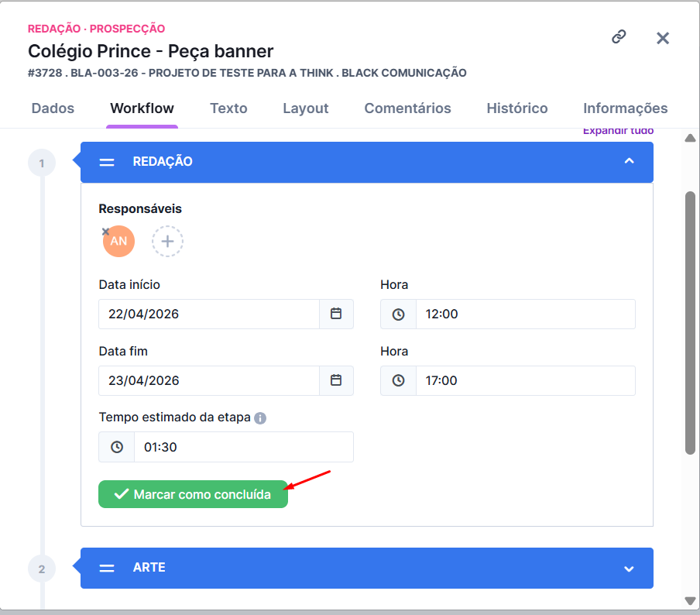Image resolution: width=700 pixels, height=615 pixels.
Task: Click the clock icon beside 01:30
Action: [x=117, y=447]
